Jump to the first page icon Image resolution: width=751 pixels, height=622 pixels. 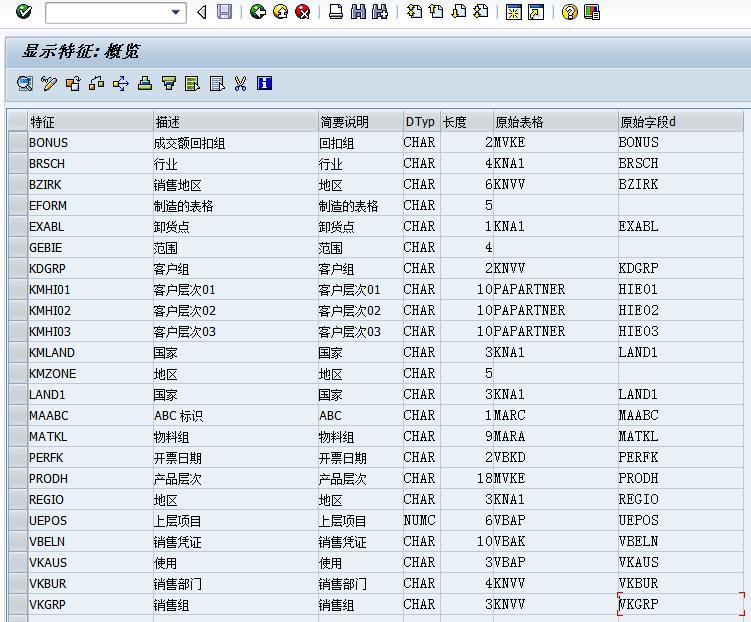tap(414, 11)
